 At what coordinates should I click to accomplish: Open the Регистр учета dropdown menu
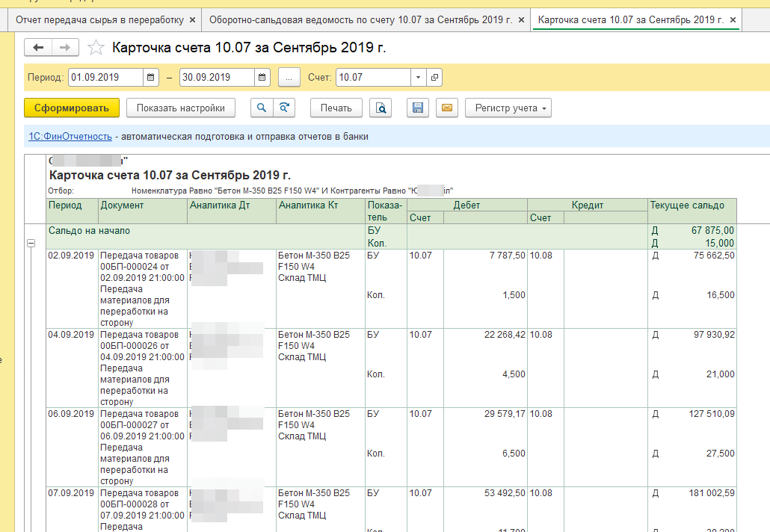click(508, 108)
